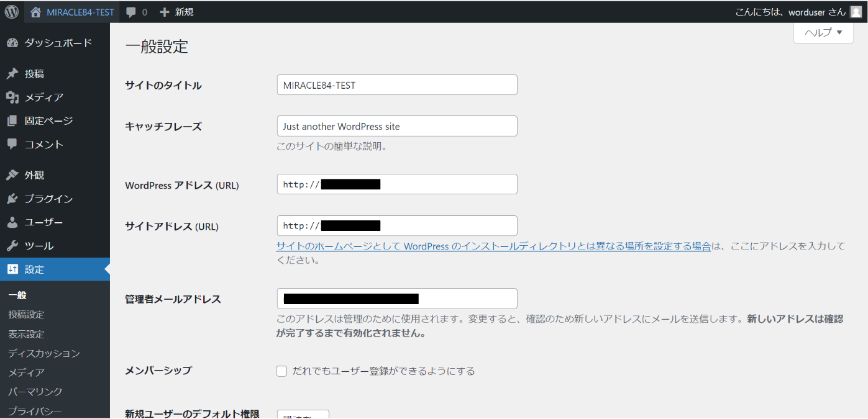Click メディア main menu label
Image resolution: width=868 pixels, height=419 pixels.
(x=44, y=97)
